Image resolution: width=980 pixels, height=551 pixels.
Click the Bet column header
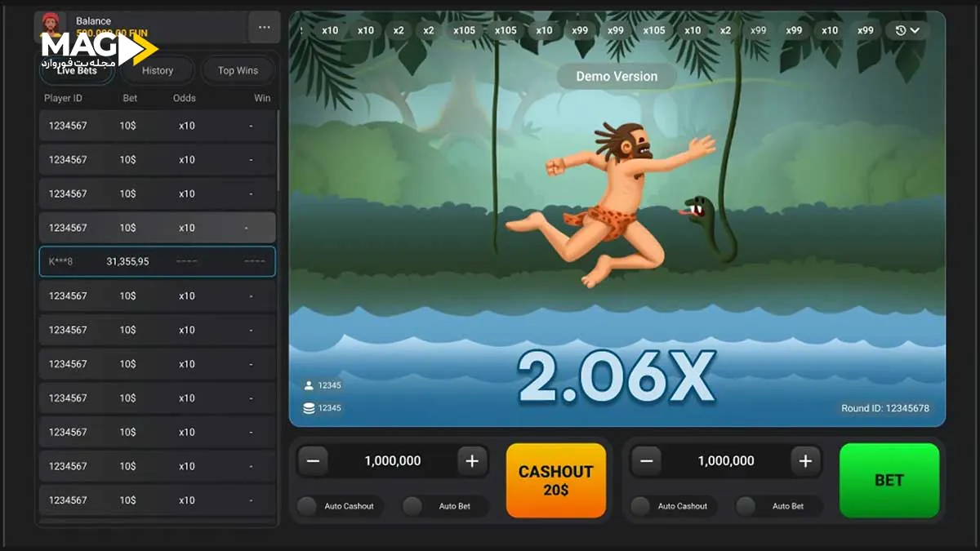[130, 98]
